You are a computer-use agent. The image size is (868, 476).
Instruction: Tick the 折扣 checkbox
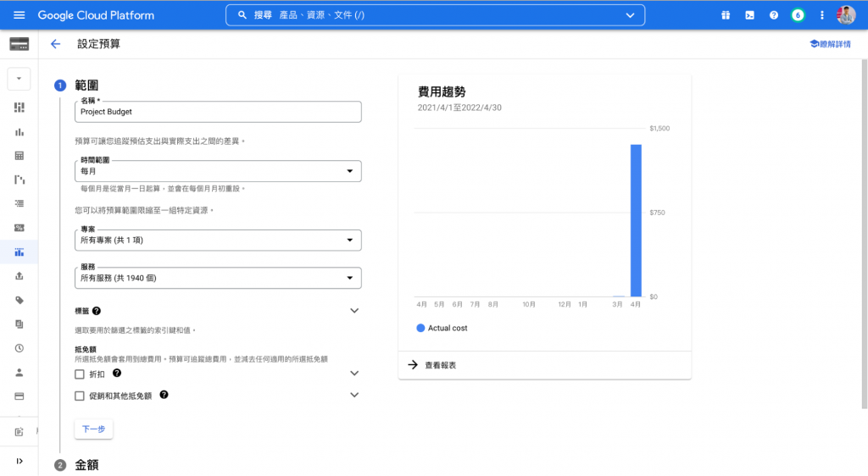coord(80,374)
